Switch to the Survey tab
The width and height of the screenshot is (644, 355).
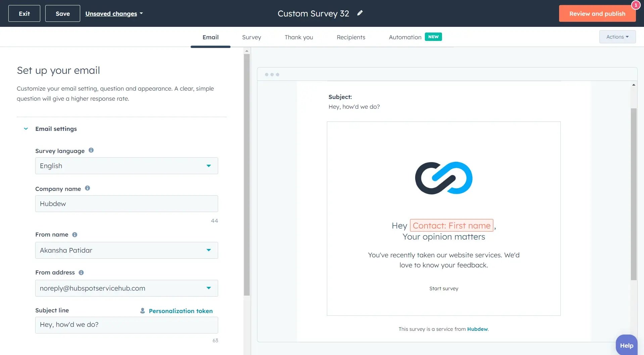pyautogui.click(x=251, y=37)
